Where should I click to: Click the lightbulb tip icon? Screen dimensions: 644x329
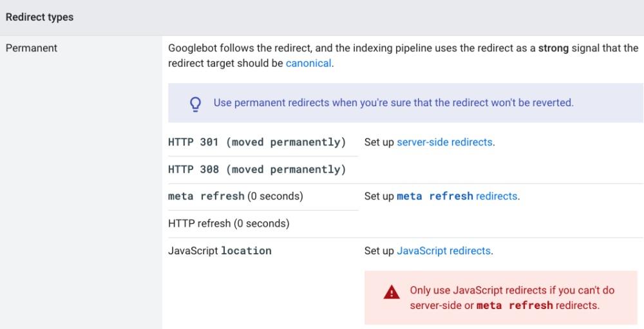(194, 103)
